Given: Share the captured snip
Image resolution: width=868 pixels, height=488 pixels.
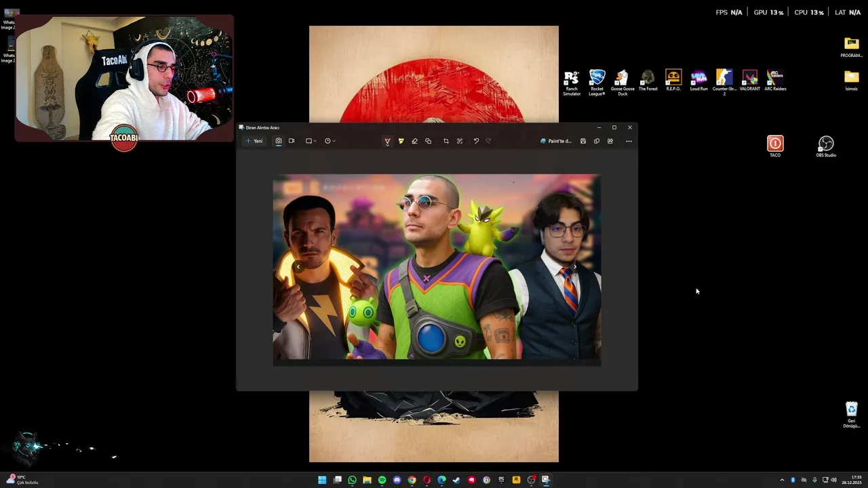Looking at the screenshot, I should (610, 141).
